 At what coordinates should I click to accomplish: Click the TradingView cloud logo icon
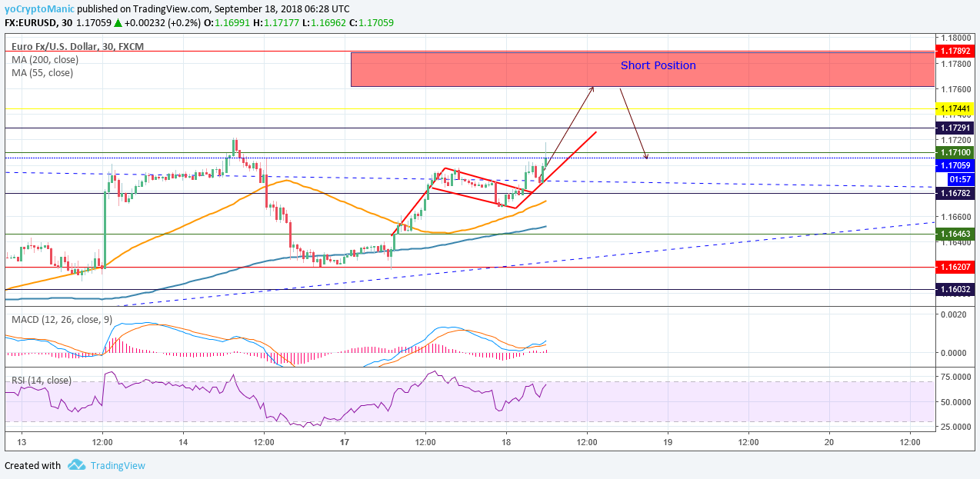tap(76, 465)
